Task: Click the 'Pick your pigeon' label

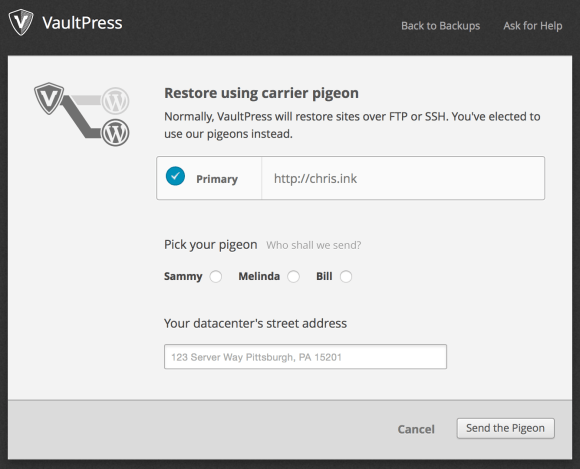Action: [210, 244]
